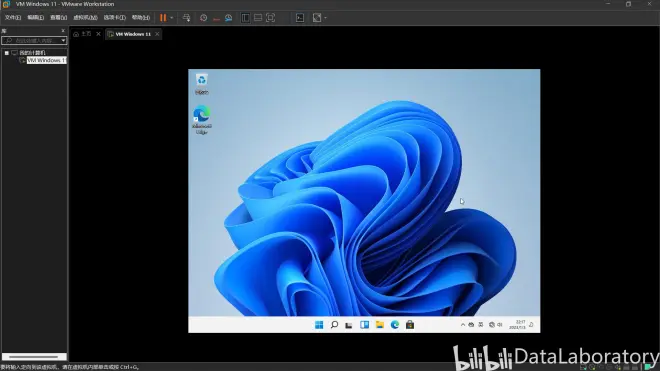This screenshot has height=371, width=660.
Task: Click the stretch guest display icon
Action: pyautogui.click(x=317, y=18)
